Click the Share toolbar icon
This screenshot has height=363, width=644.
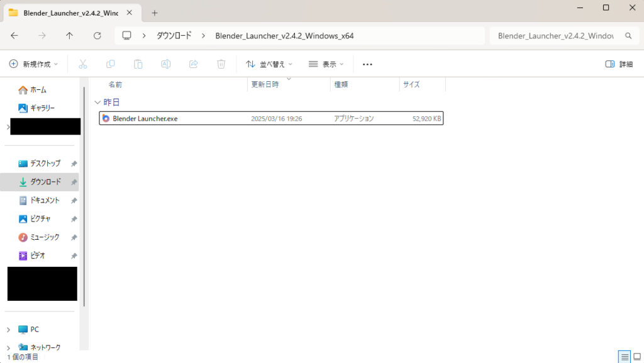(194, 64)
